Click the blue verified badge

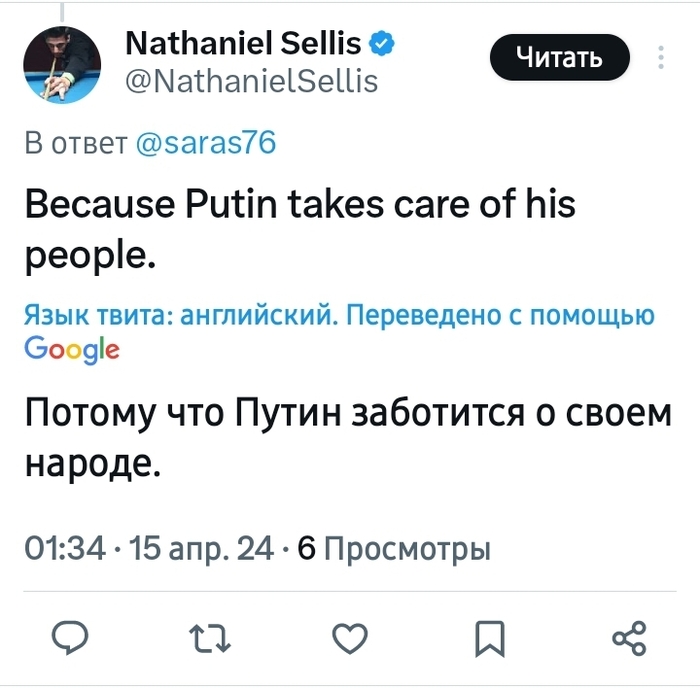tap(381, 43)
